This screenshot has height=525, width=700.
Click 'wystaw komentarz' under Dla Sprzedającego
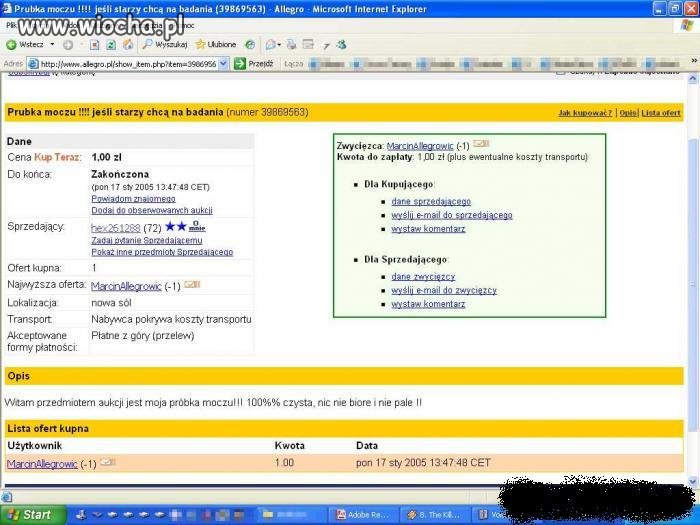pyautogui.click(x=428, y=304)
